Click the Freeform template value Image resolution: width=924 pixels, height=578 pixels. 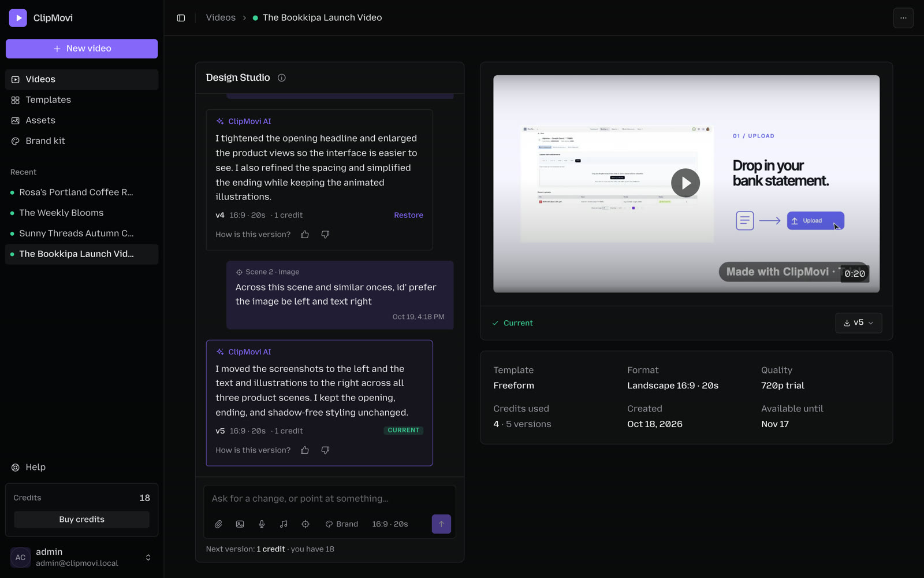[513, 386]
